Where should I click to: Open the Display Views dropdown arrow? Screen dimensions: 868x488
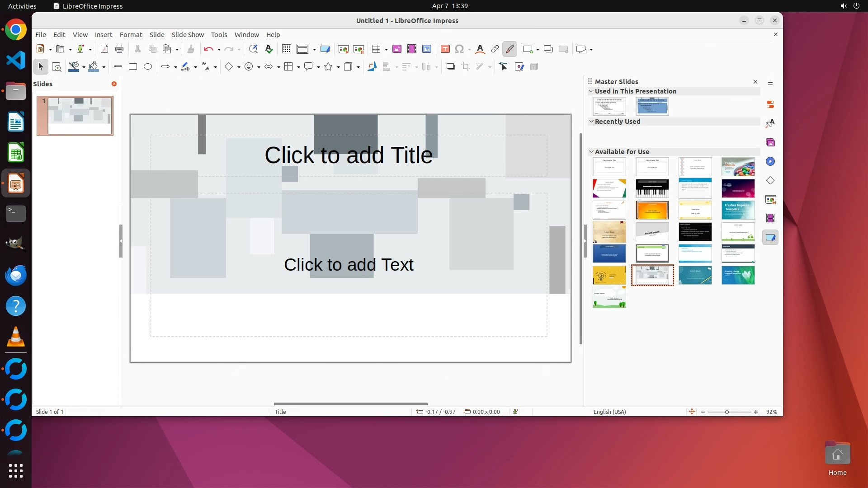(x=314, y=49)
